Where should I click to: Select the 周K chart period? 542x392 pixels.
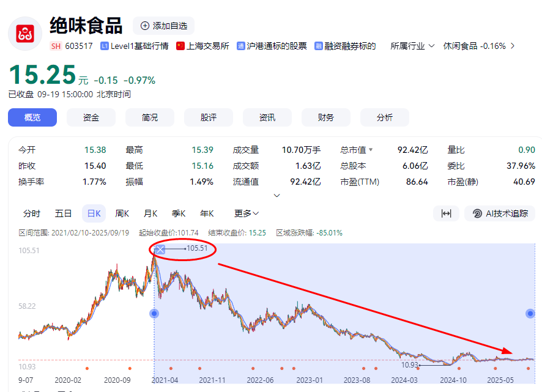[x=122, y=213]
